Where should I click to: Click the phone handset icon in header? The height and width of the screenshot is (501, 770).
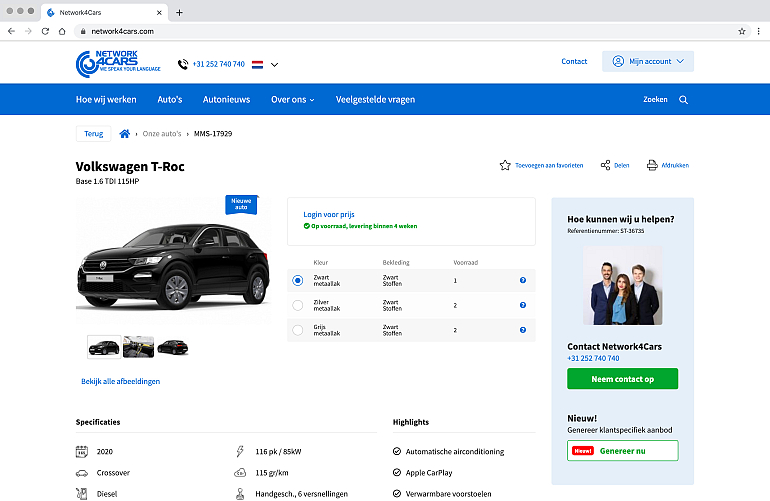(x=183, y=64)
